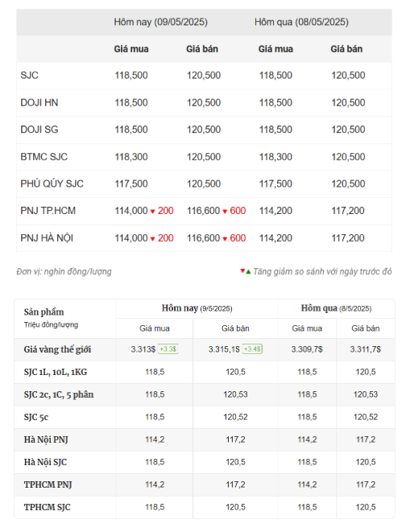This screenshot has width=406, height=532.
Task: Click red down arrow beside PNJ HÀ NỘI sell price
Action: point(225,239)
